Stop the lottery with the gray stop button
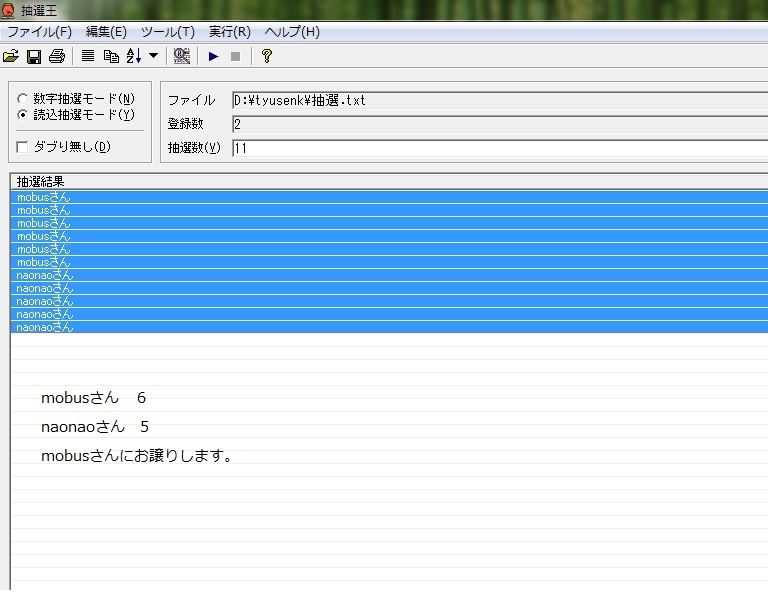Screen dimensions: 768x614 click(x=236, y=57)
